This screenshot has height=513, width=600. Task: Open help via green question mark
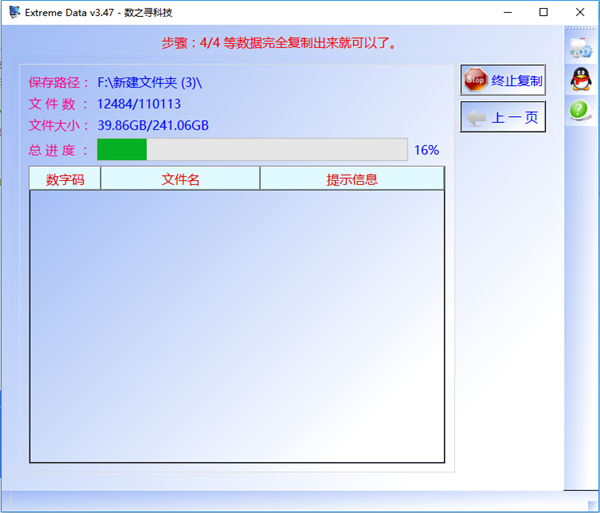coord(581,110)
